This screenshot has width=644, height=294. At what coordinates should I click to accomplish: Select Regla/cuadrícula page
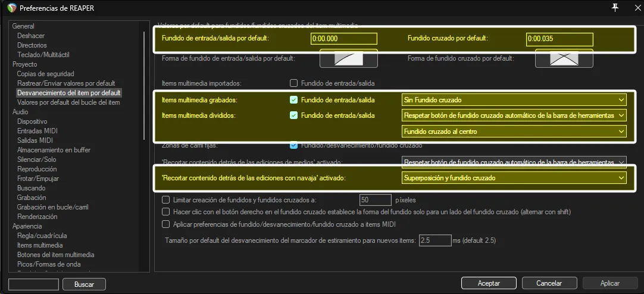tap(42, 236)
